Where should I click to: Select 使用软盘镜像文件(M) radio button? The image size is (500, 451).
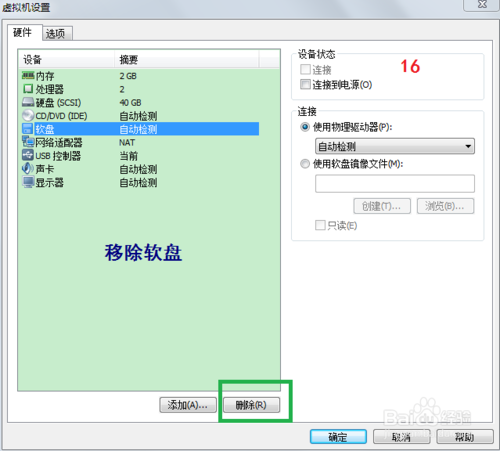coord(305,164)
